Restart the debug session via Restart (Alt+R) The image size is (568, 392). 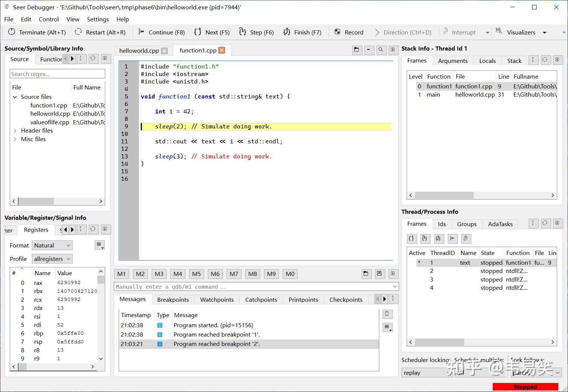coord(100,32)
